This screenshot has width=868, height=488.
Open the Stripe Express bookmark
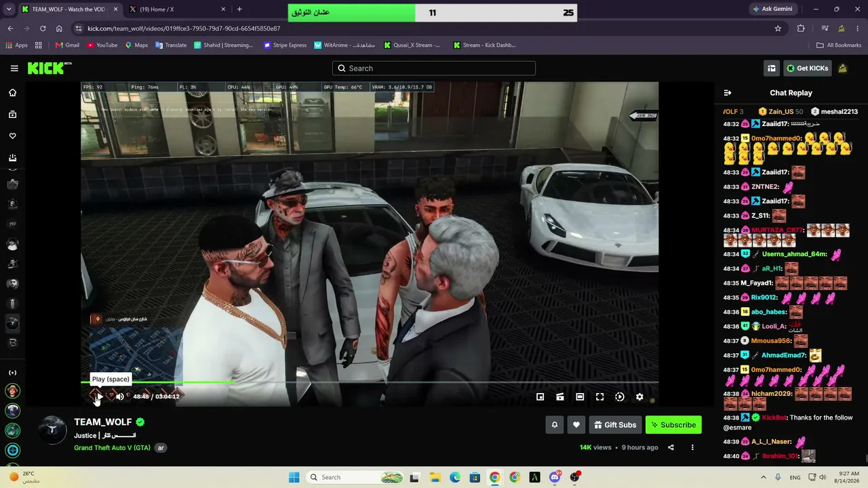pyautogui.click(x=285, y=45)
